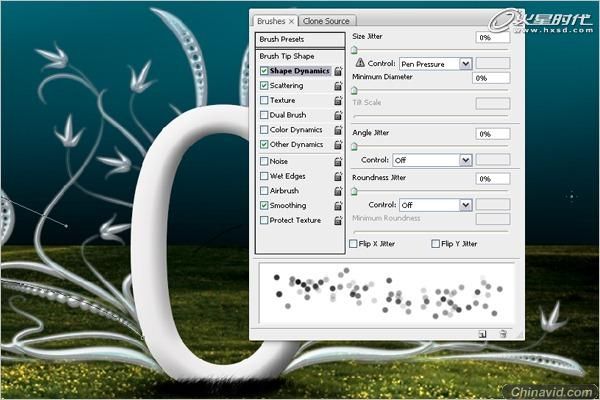
Task: Enable the Protect Texture checkbox
Action: pos(264,220)
